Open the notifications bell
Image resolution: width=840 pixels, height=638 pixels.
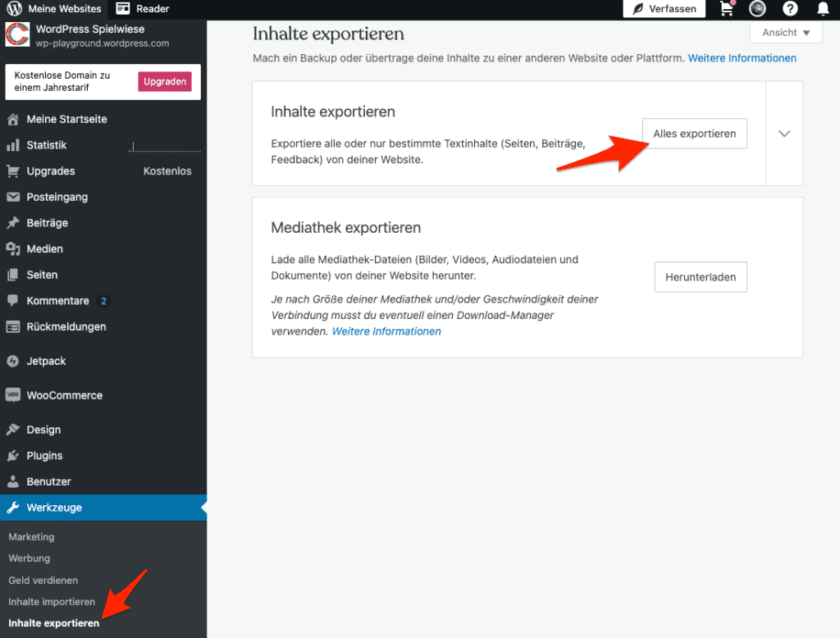tap(822, 8)
